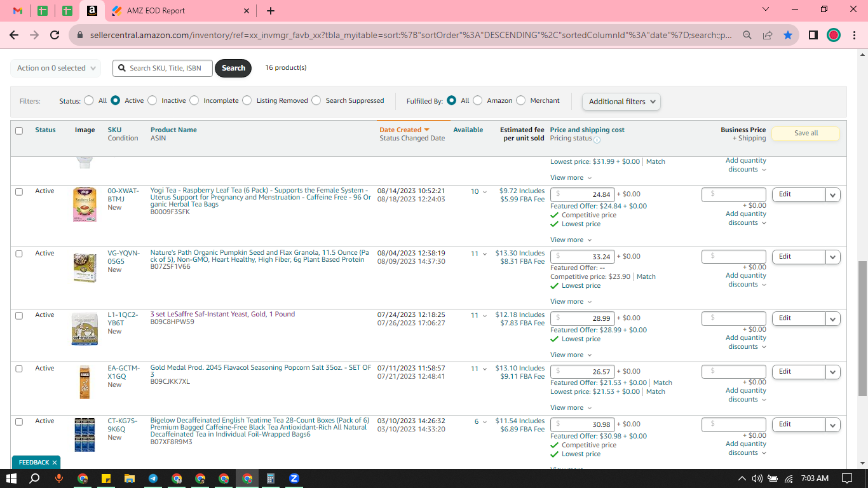Click the Available column header
This screenshot has height=488, width=868.
click(x=468, y=130)
